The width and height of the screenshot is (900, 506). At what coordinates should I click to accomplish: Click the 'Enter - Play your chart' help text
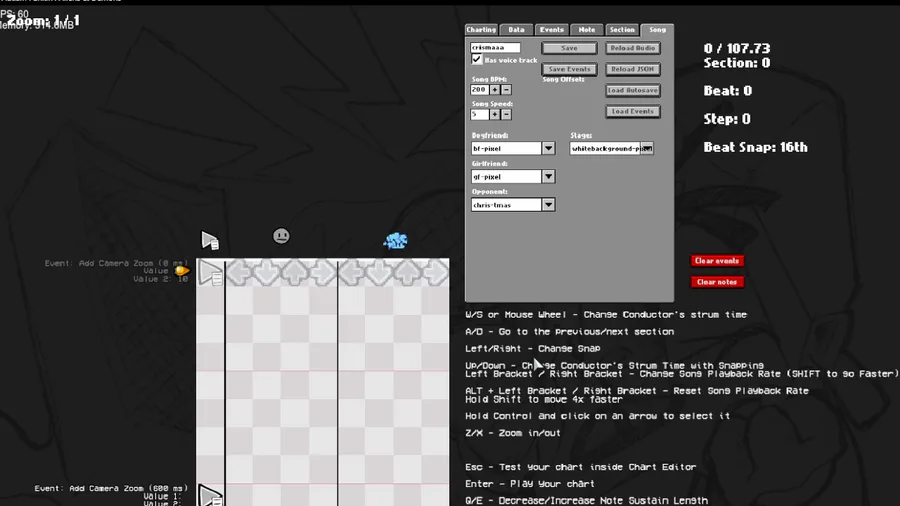tap(530, 484)
